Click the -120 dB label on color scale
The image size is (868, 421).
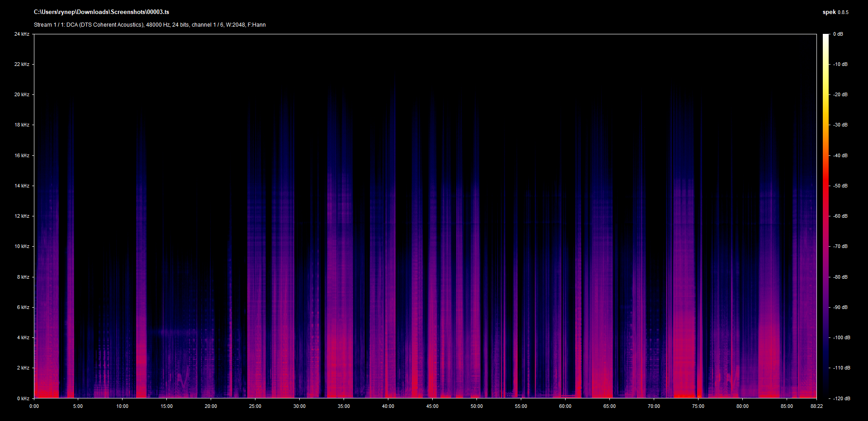pyautogui.click(x=841, y=398)
